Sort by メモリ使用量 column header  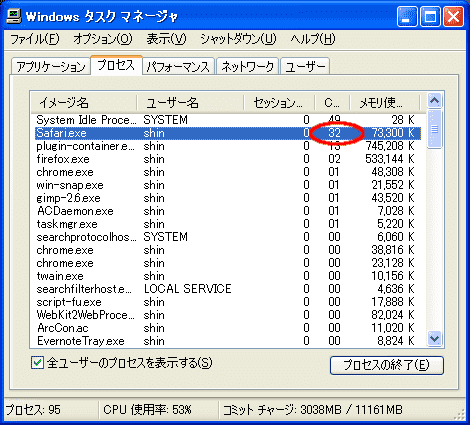(x=385, y=103)
